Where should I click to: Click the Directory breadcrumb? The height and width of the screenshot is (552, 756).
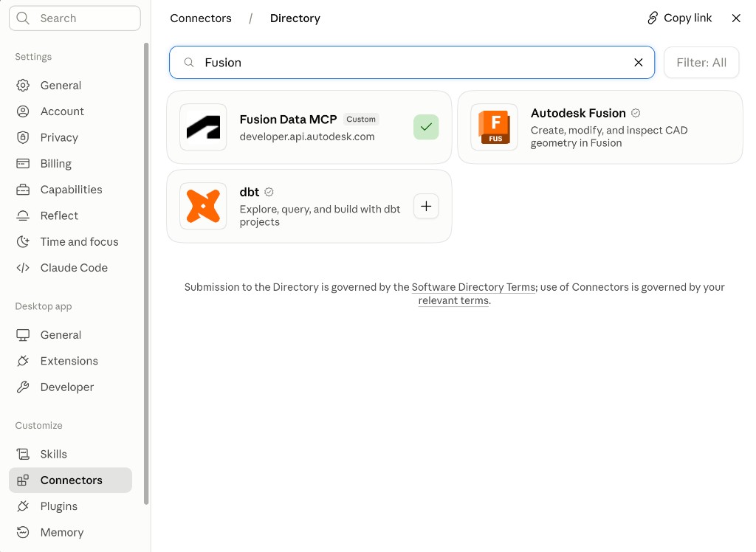(x=295, y=18)
